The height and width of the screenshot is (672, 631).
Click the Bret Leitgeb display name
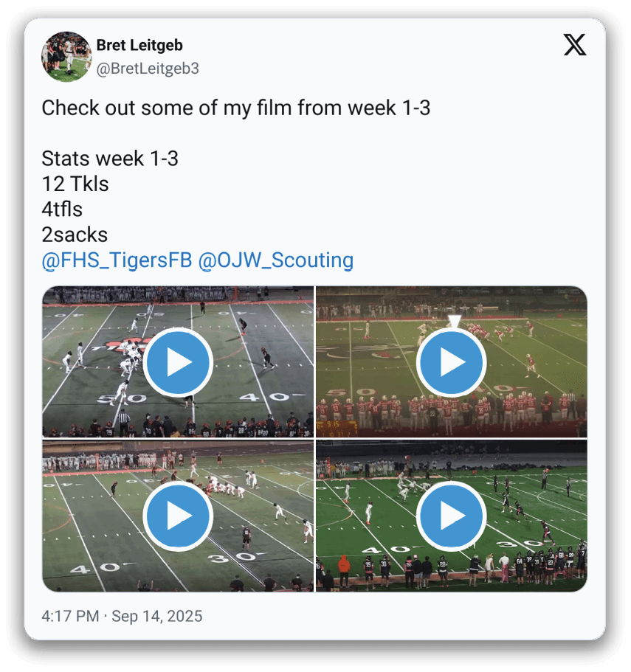[139, 45]
